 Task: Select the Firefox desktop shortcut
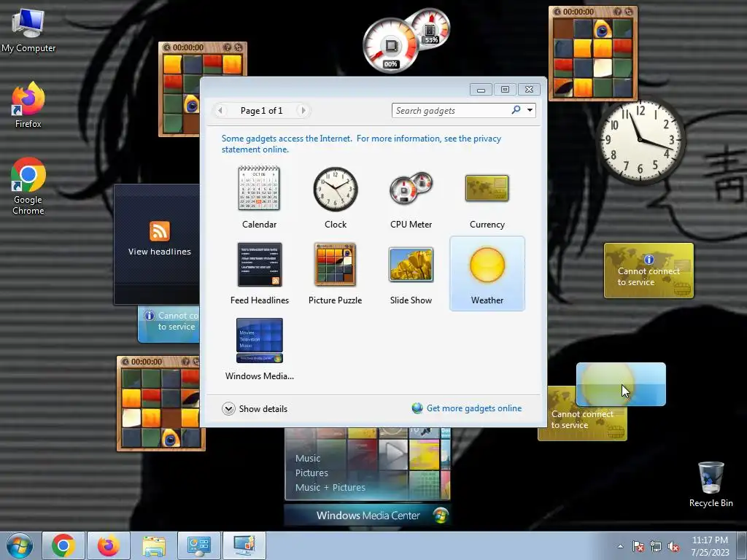tap(28, 105)
